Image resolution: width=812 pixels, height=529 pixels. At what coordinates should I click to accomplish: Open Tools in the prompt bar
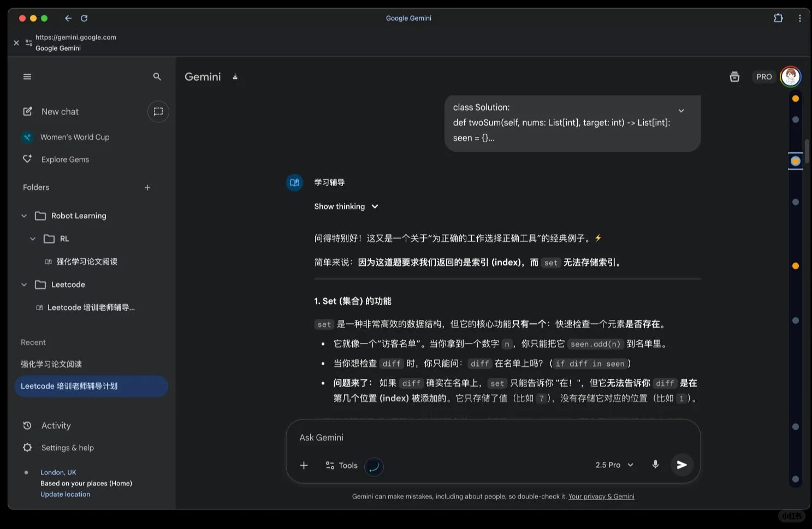[341, 465]
